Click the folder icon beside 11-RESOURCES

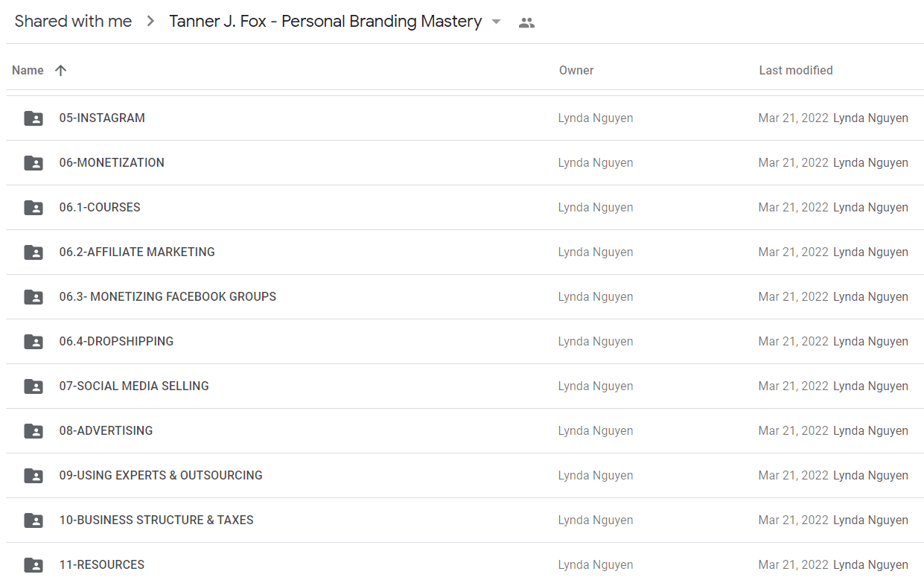point(34,565)
